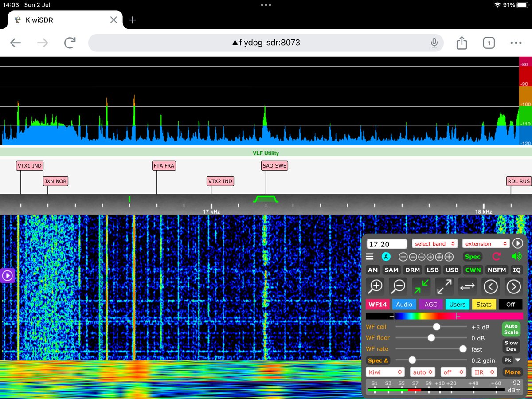
Task: Go back with the browser back arrow
Action: pyautogui.click(x=16, y=43)
